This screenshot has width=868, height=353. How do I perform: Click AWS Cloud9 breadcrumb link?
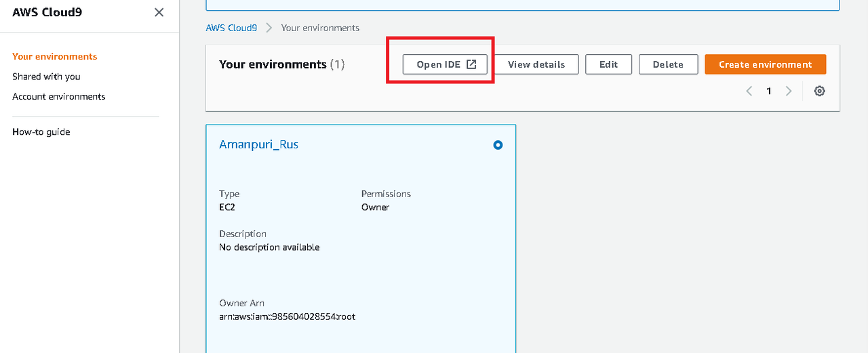pos(231,28)
